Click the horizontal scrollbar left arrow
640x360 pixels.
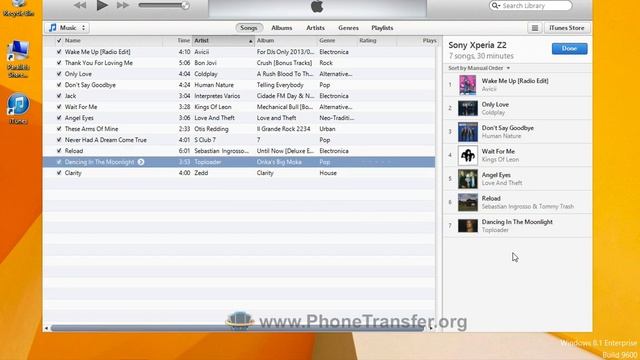[x=46, y=328]
